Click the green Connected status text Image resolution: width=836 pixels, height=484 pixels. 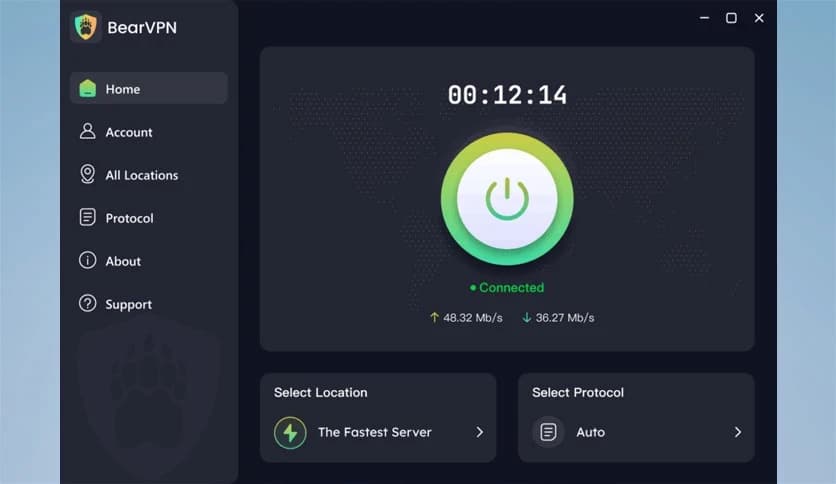click(511, 288)
